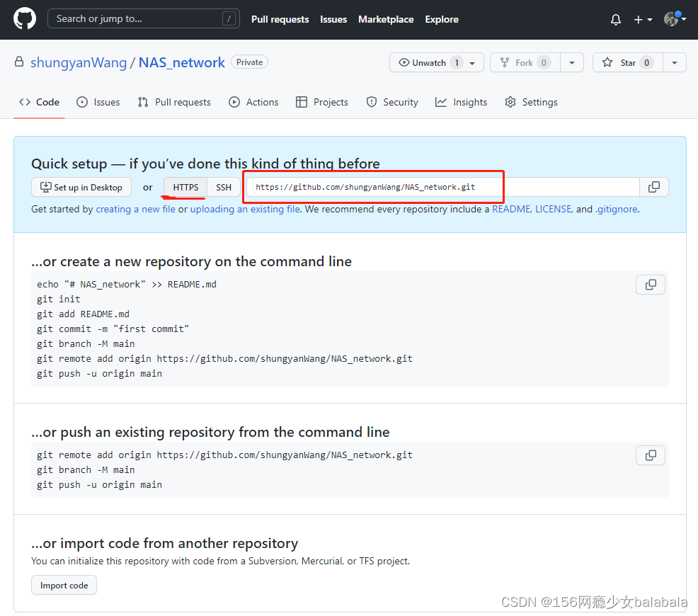Switch to repository Pull requests tab

click(174, 103)
